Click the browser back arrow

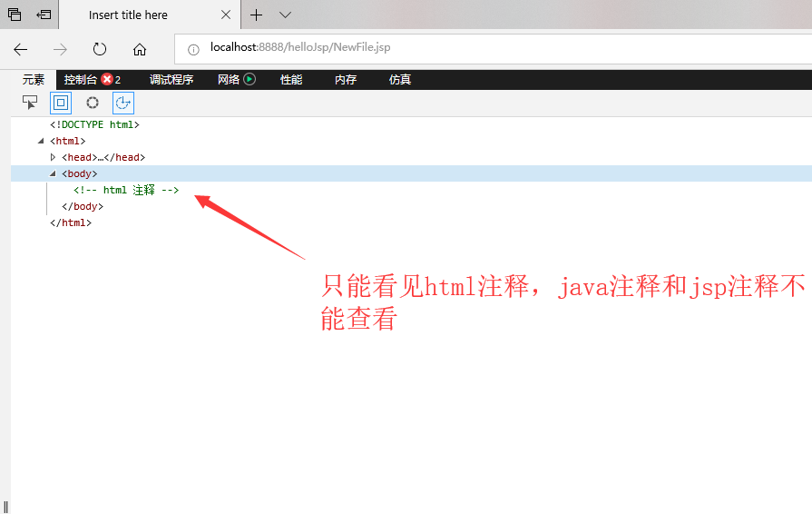click(x=21, y=50)
